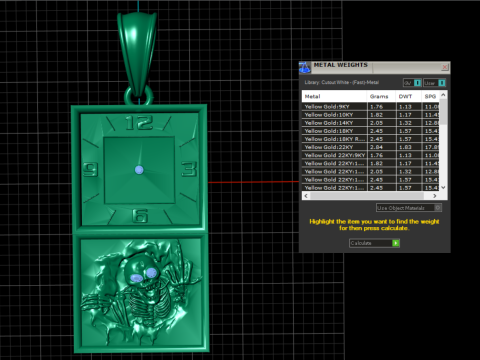This screenshot has width=480, height=360.
Task: Select the Yellow Gold:9KY row
Action: coord(371,107)
